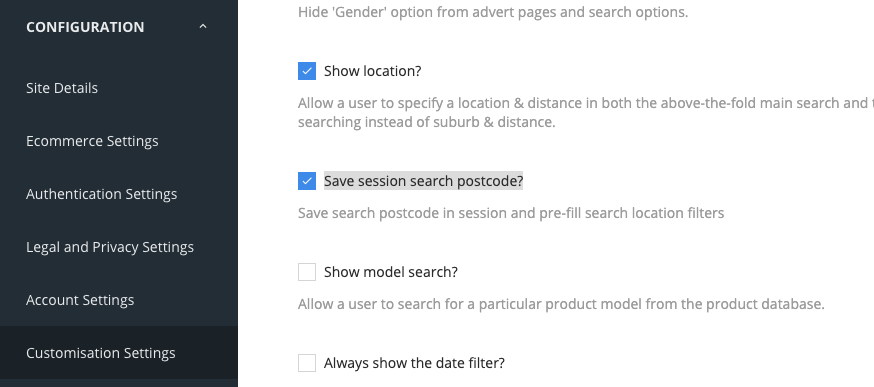Image resolution: width=874 pixels, height=387 pixels.
Task: Collapse the Configuration section chevron
Action: coord(203,26)
